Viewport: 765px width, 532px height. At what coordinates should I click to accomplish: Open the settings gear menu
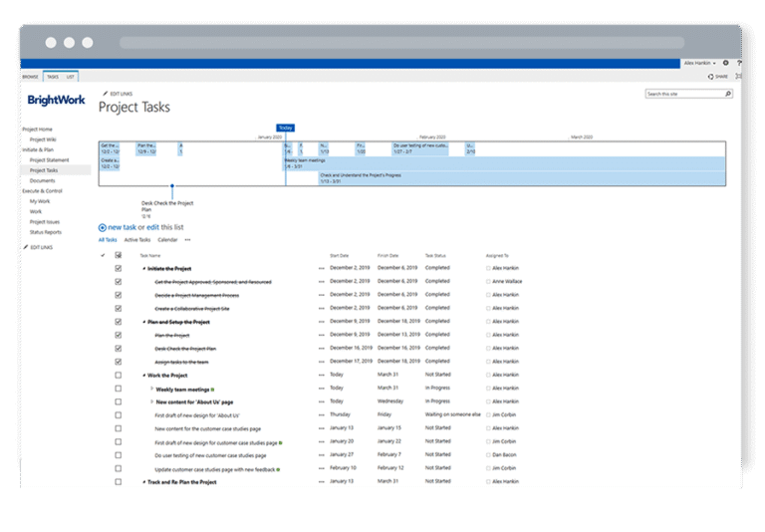pyautogui.click(x=725, y=63)
